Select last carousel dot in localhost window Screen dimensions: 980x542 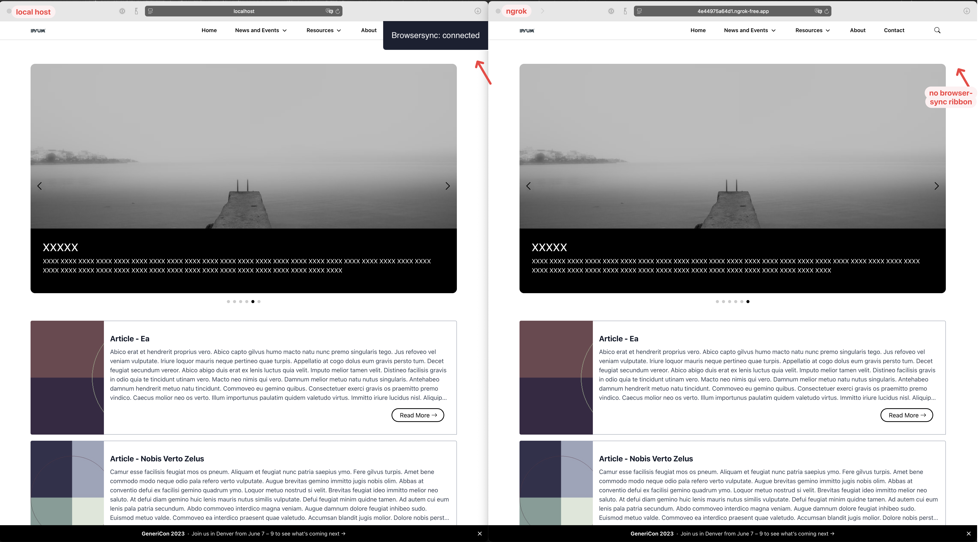[x=259, y=301]
